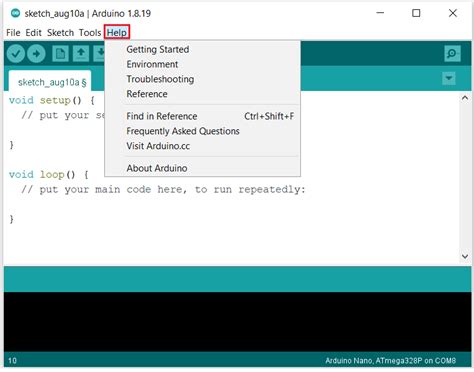This screenshot has width=474, height=372.
Task: Close the Help menu
Action: 117,33
